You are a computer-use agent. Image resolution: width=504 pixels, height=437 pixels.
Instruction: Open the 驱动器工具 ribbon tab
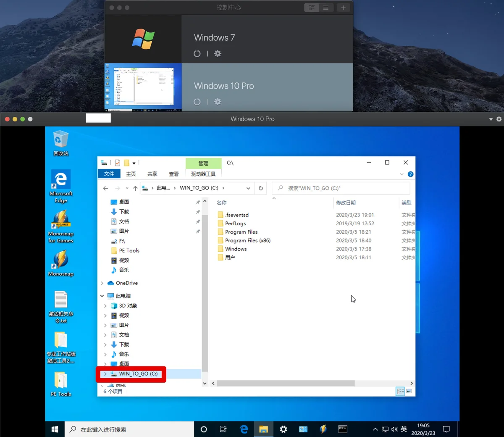point(203,174)
